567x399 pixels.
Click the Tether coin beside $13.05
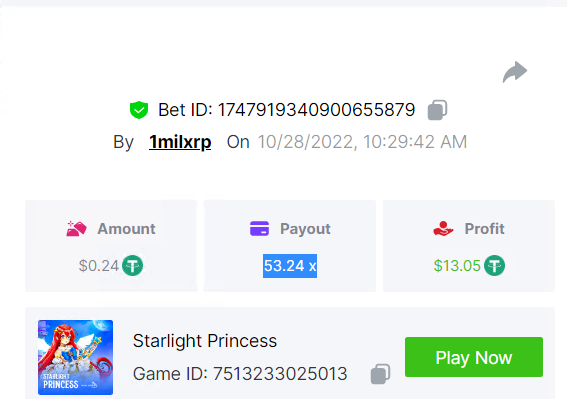(x=494, y=266)
